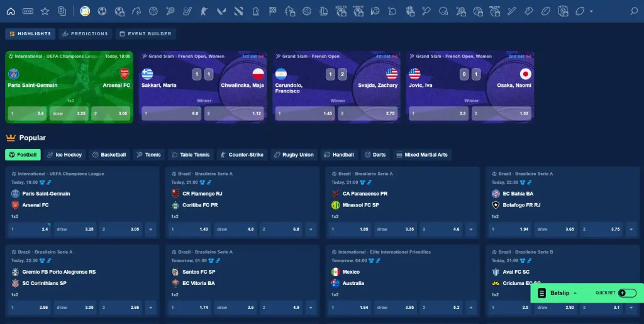Select the soccer ball sport icon

(102, 11)
